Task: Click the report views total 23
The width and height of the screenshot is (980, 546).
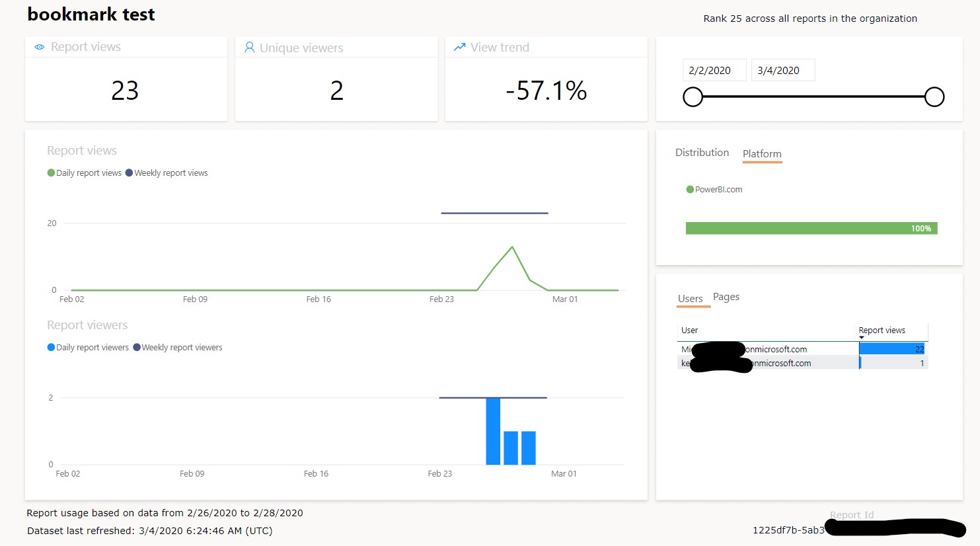Action: (125, 91)
